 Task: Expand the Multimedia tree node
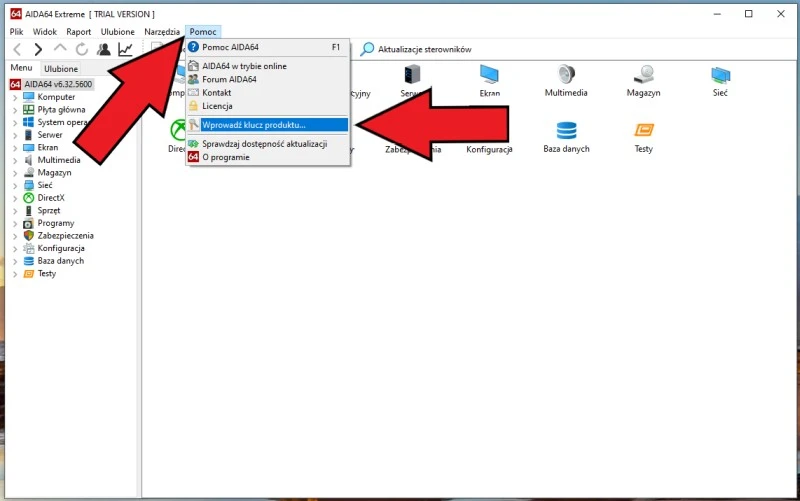15,160
